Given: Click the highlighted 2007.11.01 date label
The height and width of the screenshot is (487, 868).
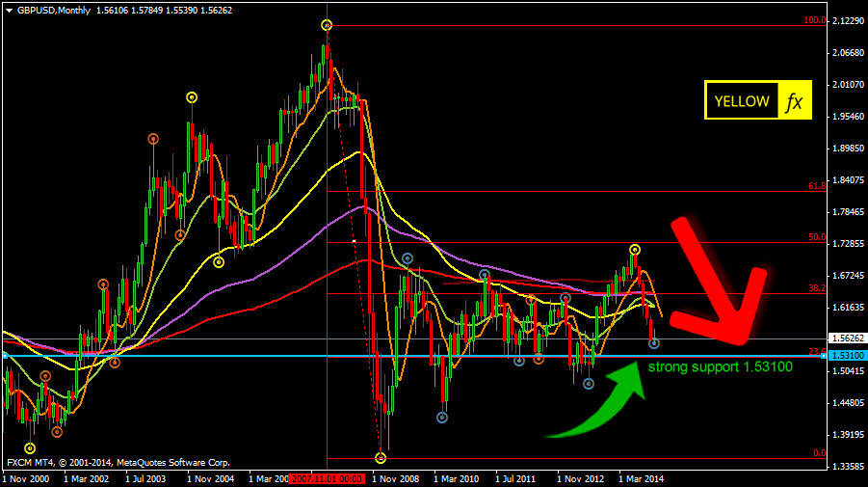Looking at the screenshot, I should tap(329, 478).
